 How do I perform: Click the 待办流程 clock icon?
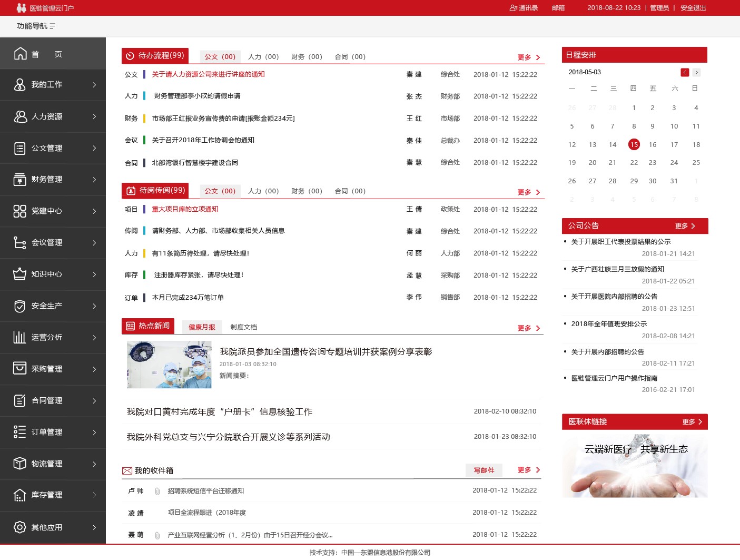130,56
